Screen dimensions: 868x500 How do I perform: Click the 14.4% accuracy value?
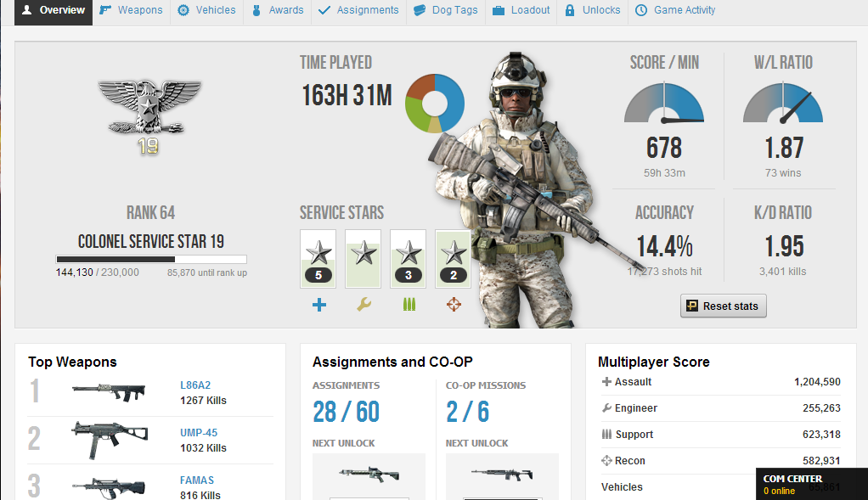(x=664, y=246)
